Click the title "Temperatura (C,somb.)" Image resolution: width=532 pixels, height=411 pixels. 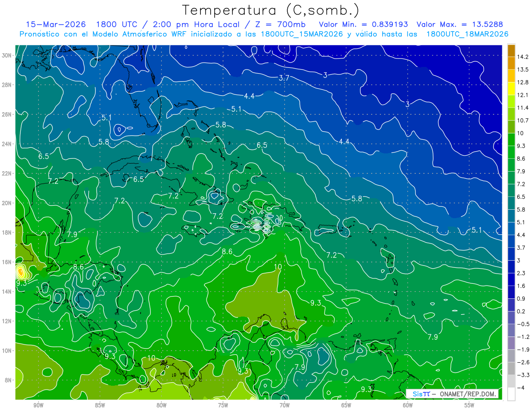(271, 11)
